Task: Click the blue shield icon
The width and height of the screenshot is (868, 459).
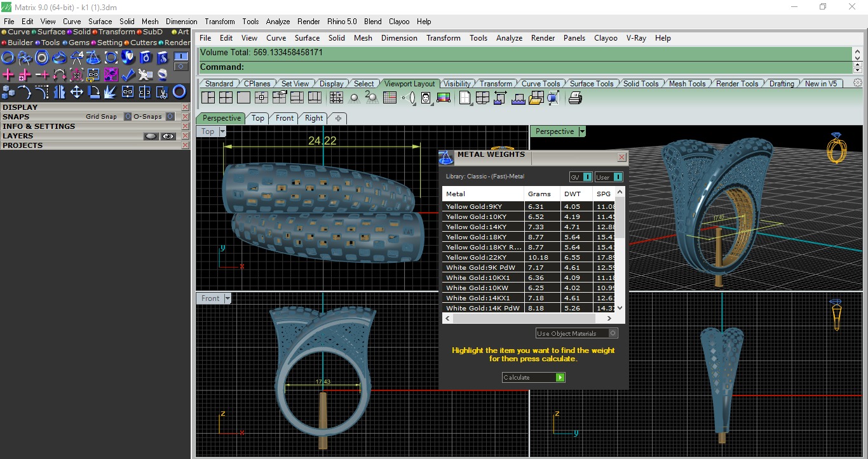Action: (128, 58)
